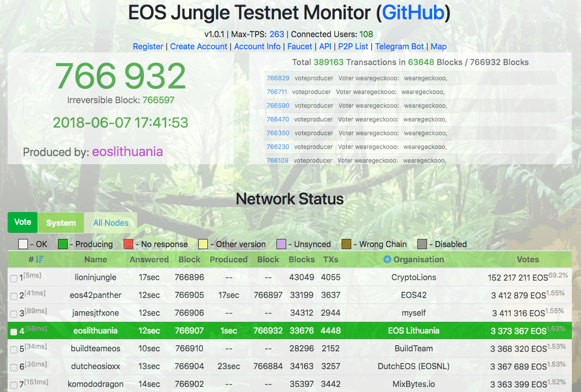Open block 766109 transaction link
Image resolution: width=581 pixels, height=392 pixels.
click(x=278, y=161)
